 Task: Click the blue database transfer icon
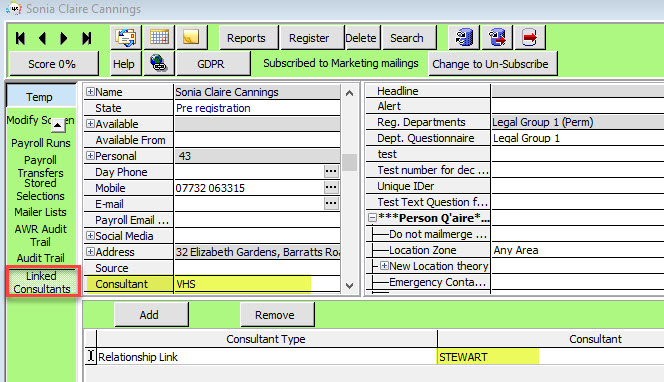464,38
